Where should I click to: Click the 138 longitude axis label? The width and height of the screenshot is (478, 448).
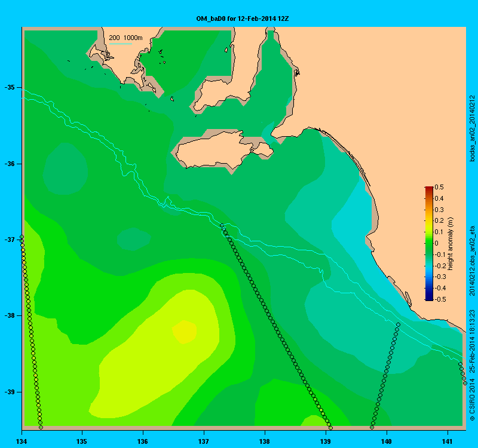(x=264, y=441)
